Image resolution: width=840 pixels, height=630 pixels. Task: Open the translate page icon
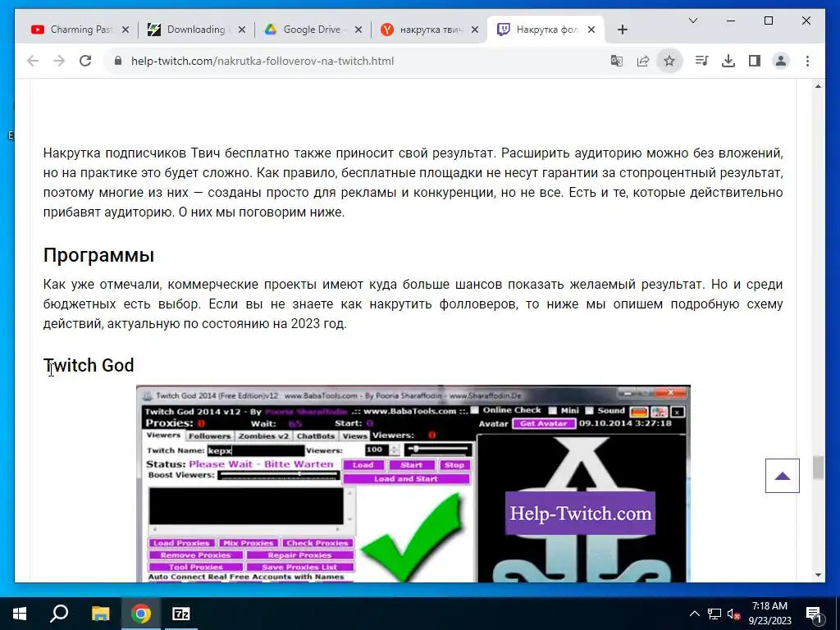(617, 61)
